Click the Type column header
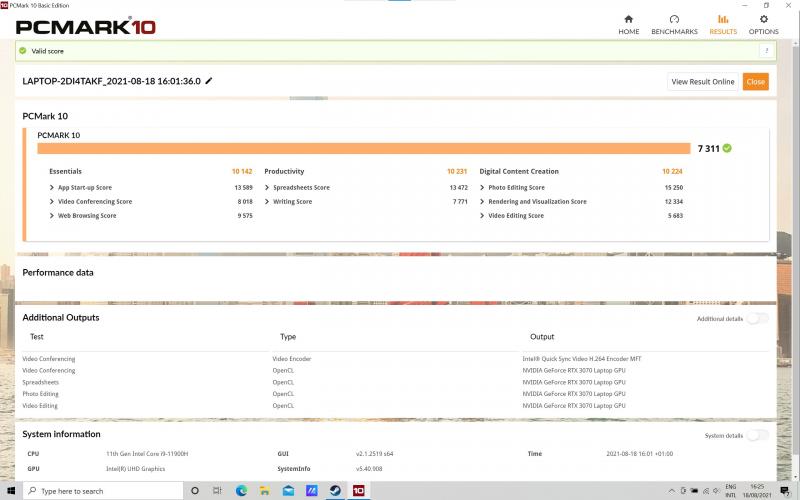 288,337
